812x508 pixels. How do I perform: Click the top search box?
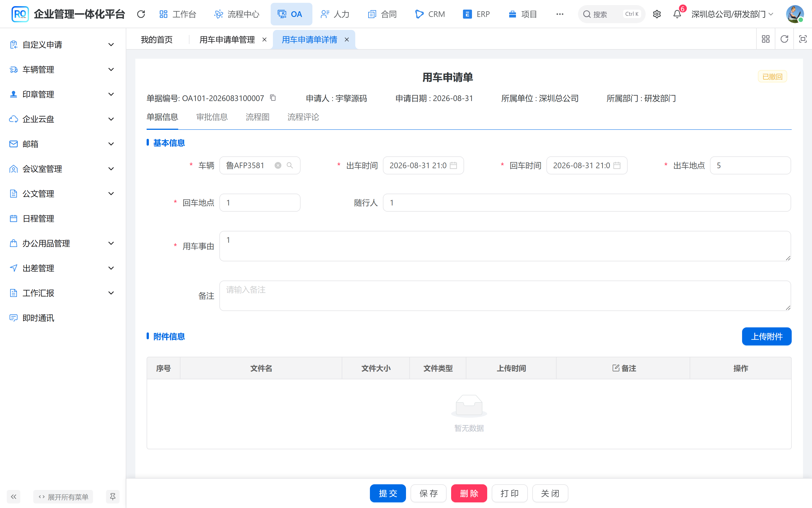pyautogui.click(x=611, y=14)
